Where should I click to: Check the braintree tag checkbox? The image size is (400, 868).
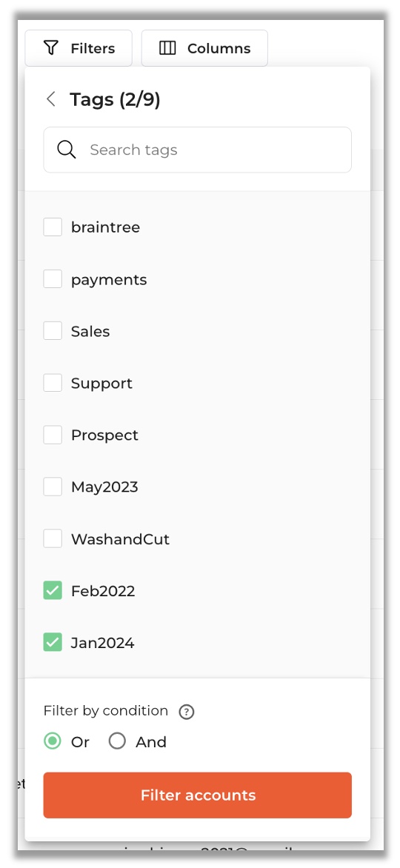pyautogui.click(x=53, y=227)
